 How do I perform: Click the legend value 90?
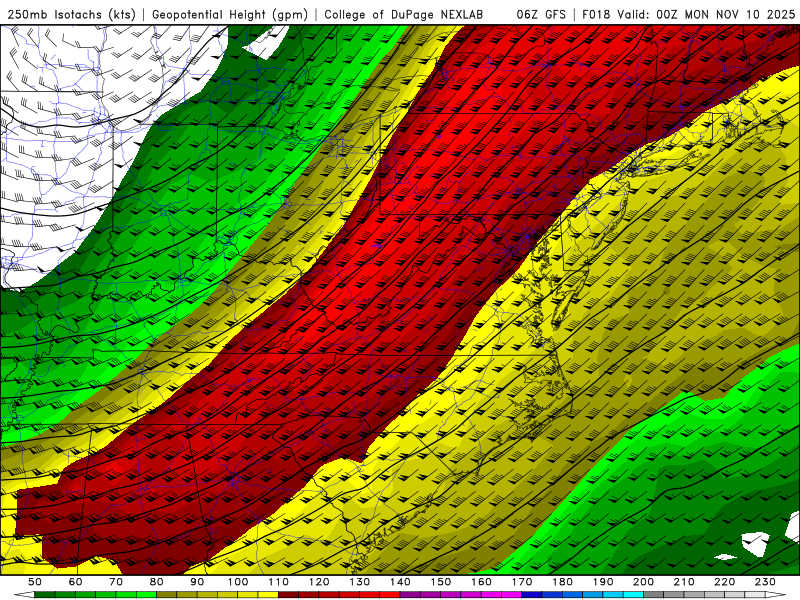[197, 582]
